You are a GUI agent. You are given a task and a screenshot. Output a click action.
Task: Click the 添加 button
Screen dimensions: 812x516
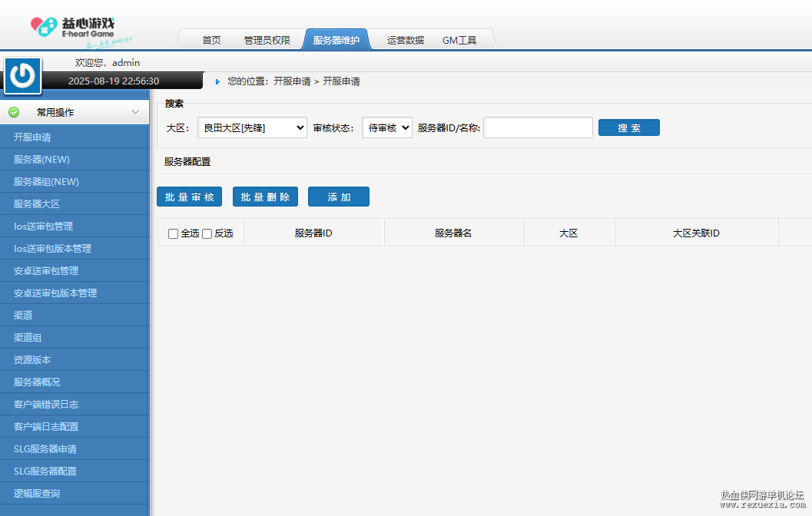[339, 197]
